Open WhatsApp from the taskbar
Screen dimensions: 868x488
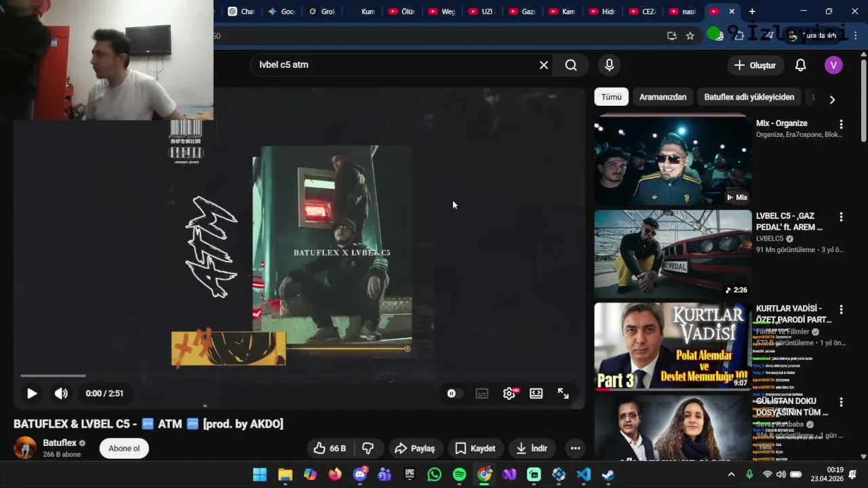click(435, 474)
